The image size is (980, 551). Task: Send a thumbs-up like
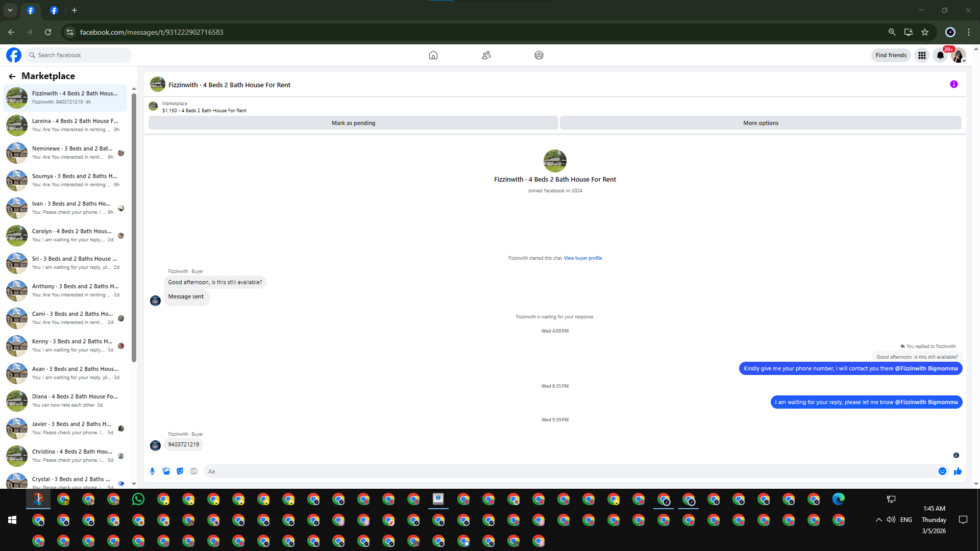tap(958, 471)
